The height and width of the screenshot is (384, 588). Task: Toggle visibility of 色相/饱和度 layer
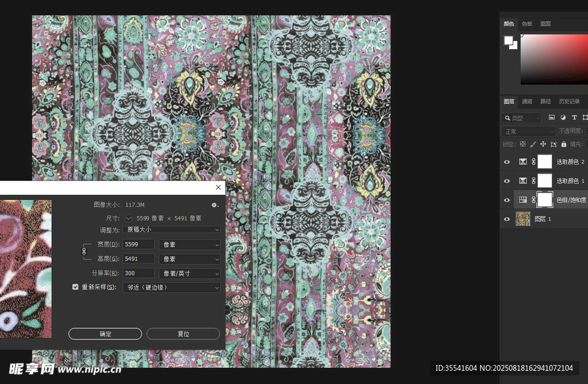tap(506, 200)
